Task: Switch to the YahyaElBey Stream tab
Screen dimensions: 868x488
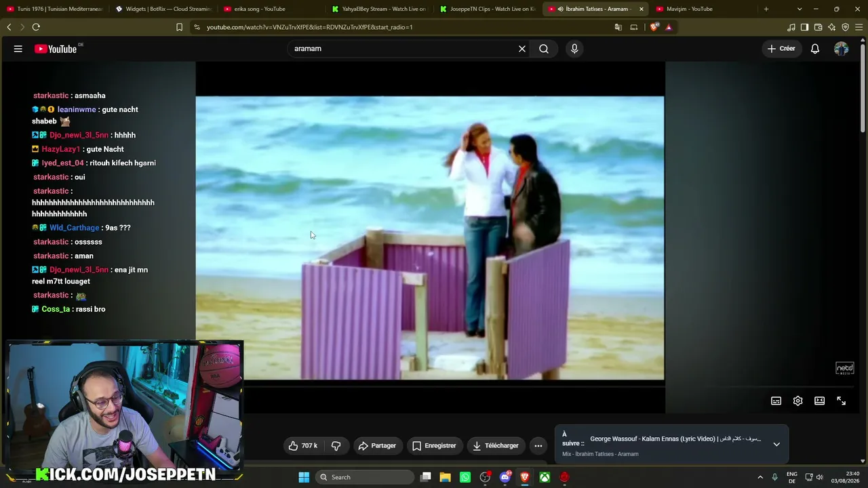Action: pos(380,9)
